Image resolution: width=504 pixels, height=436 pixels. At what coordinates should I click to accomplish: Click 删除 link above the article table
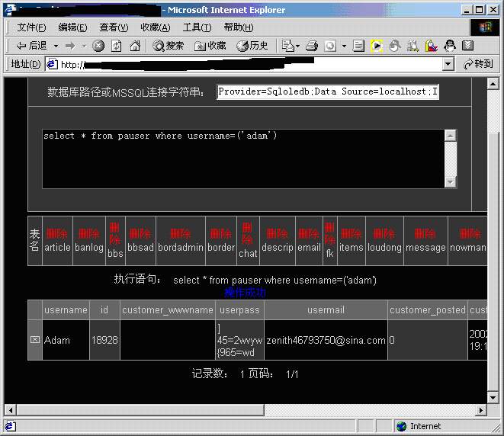(x=57, y=233)
